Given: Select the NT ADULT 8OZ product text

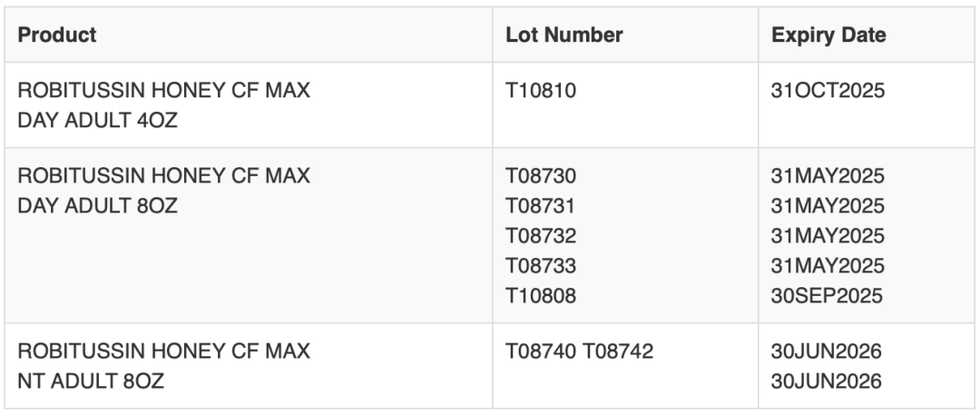Looking at the screenshot, I should click(91, 381).
